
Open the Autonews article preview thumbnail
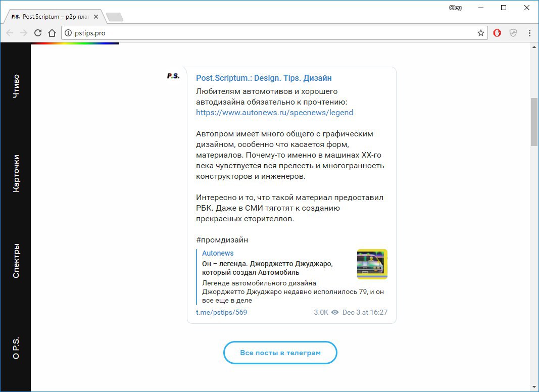(x=372, y=264)
